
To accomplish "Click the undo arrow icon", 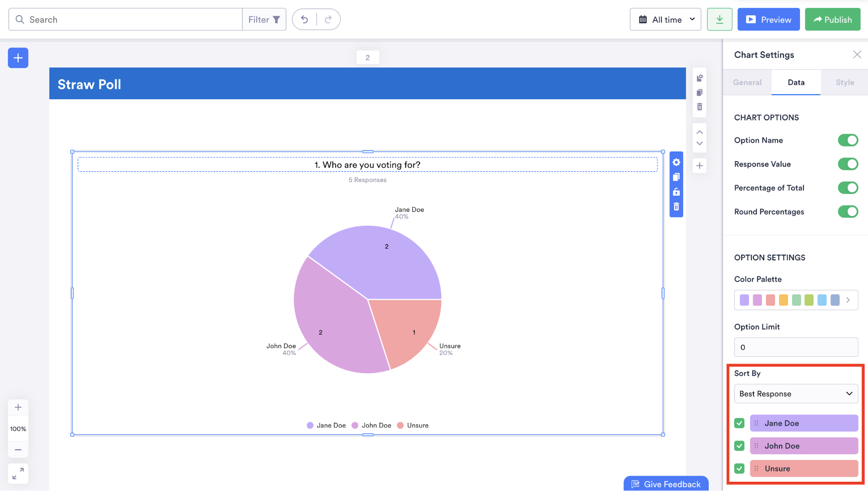I will point(304,20).
